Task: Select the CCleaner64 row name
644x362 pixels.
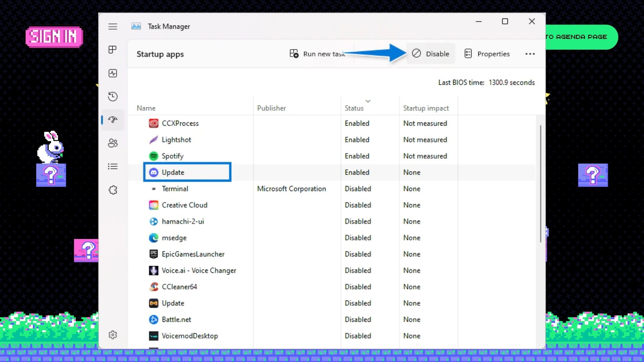Action: point(179,287)
